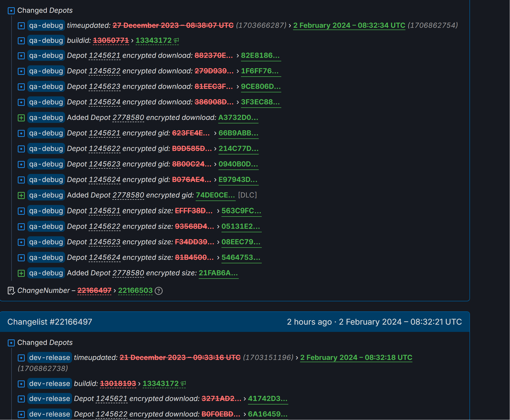This screenshot has height=420, width=510.
Task: Click the old changenumber 22166497 link
Action: tap(94, 290)
